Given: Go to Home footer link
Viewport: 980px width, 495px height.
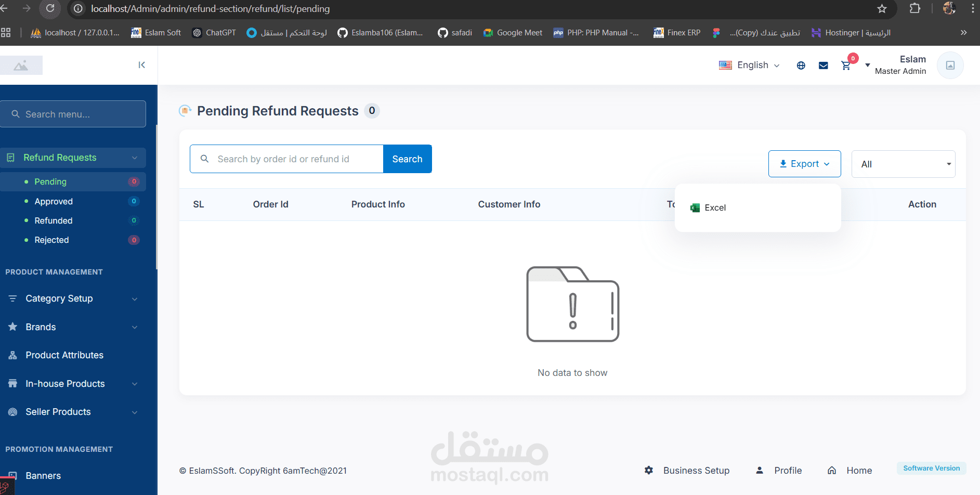Looking at the screenshot, I should (850, 471).
